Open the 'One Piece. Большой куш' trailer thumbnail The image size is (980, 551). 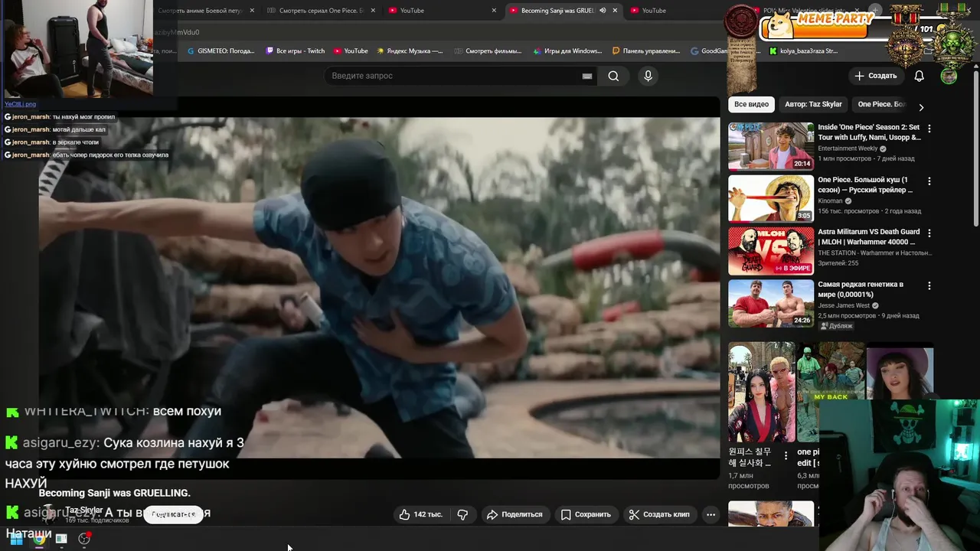[770, 198]
